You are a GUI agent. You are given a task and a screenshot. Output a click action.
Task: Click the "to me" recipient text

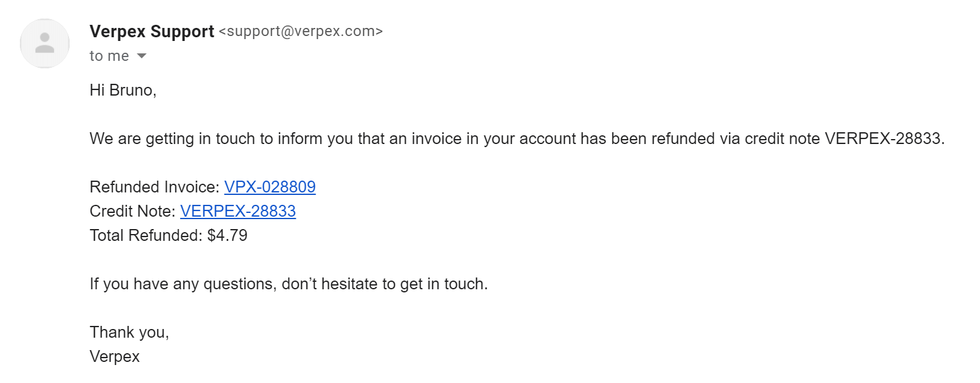click(x=109, y=56)
